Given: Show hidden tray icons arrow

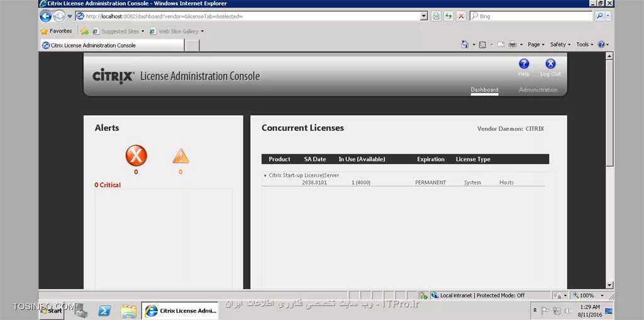Looking at the screenshot, I should coord(535,311).
